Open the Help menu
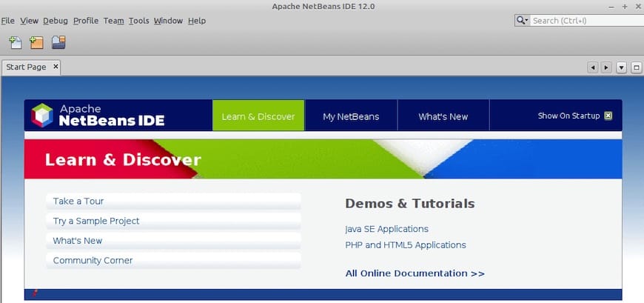Screen dimensions: 644x303 197,21
